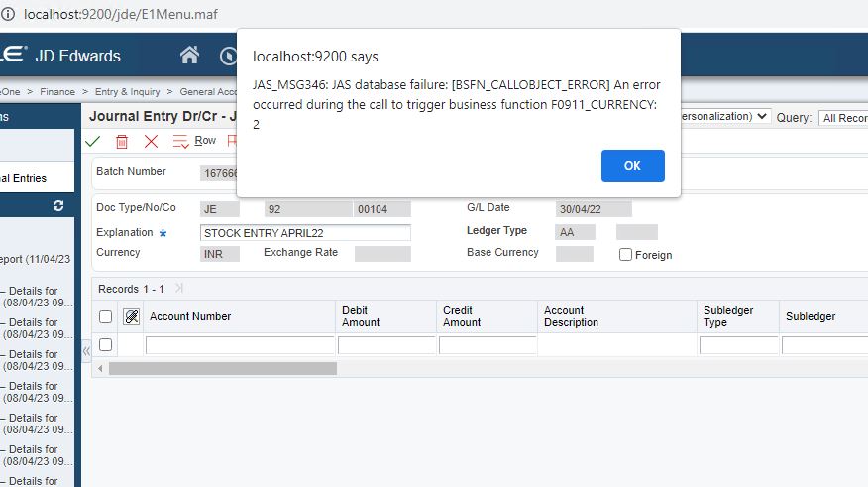
Task: Click the field beside Ledger Type AA
Action: [637, 232]
